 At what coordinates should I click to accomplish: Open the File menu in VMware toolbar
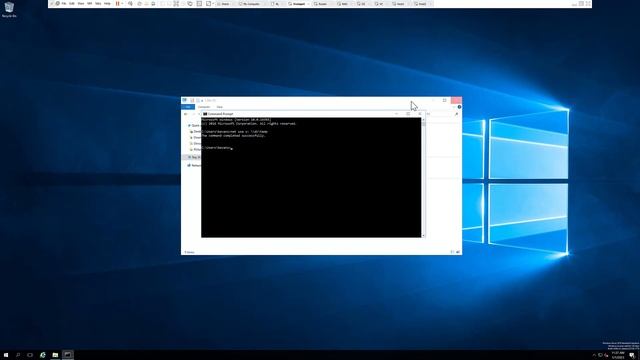[64, 4]
